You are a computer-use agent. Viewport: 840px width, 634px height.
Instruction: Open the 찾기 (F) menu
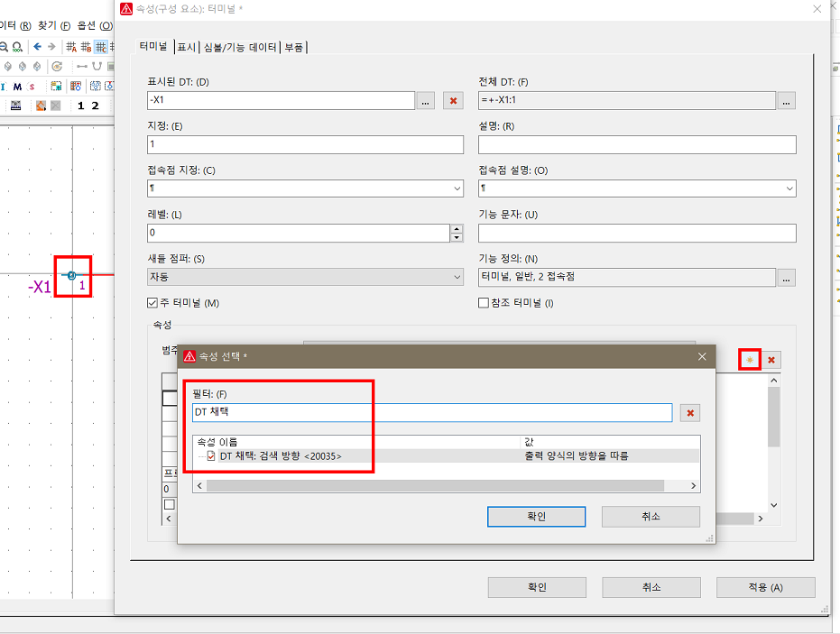pyautogui.click(x=54, y=25)
